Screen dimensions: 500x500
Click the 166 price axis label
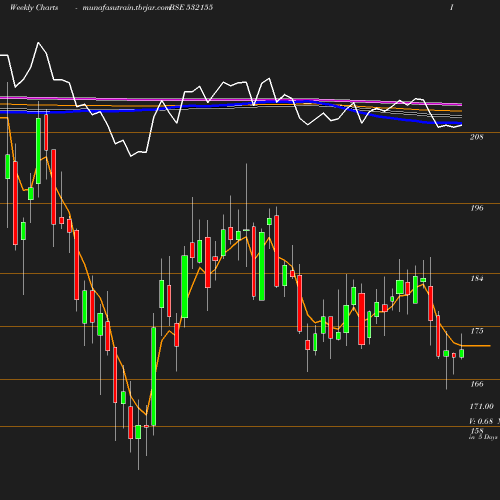coord(477,384)
